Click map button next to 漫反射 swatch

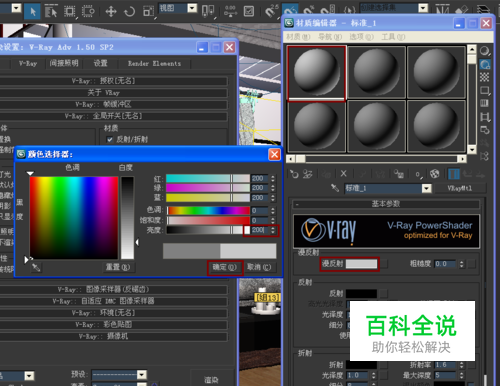point(384,264)
